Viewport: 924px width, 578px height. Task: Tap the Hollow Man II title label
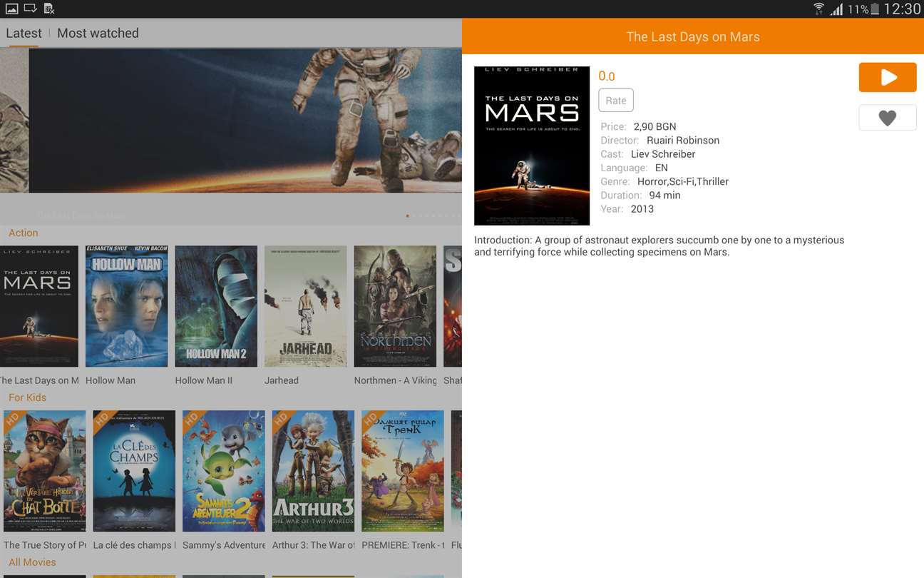point(204,380)
